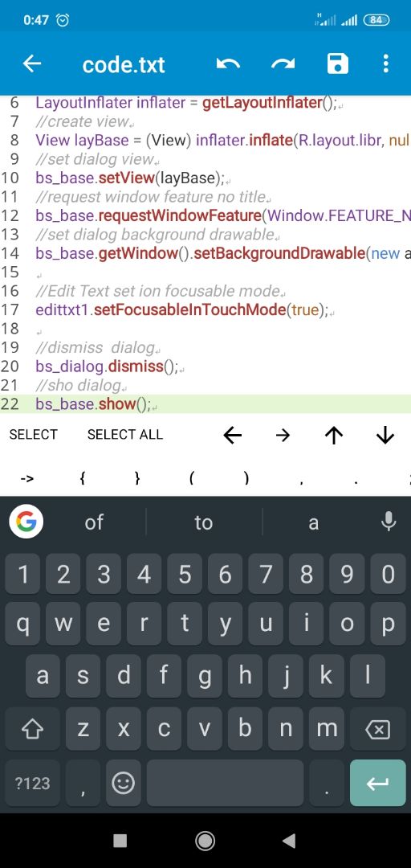This screenshot has height=868, width=411.
Task: Save the file with the floppy disk icon
Action: click(x=337, y=64)
